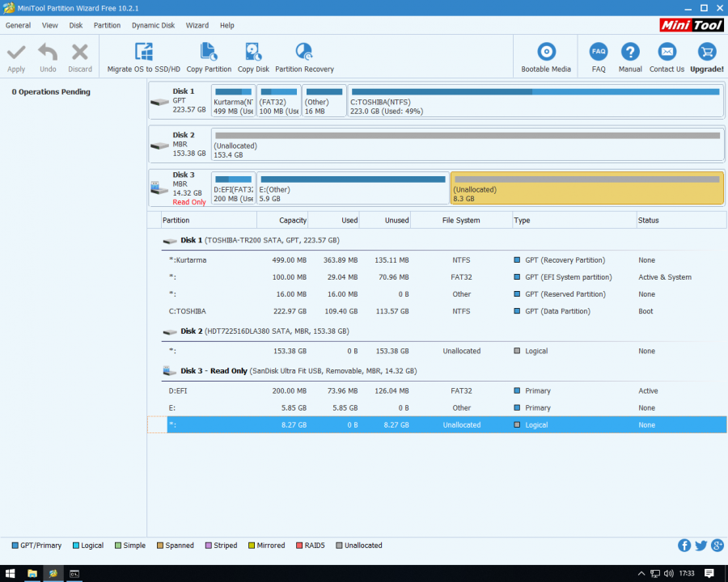This screenshot has width=728, height=582.
Task: Open the Partition menu
Action: pos(107,25)
